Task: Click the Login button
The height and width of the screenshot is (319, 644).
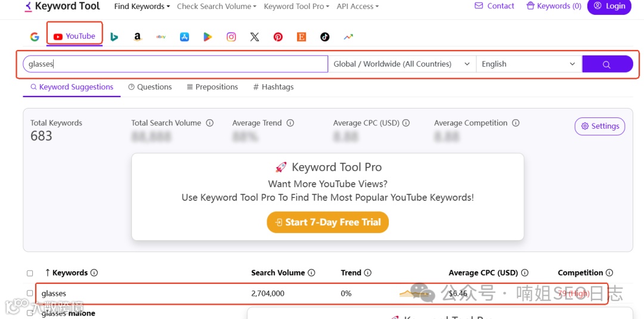Action: (x=609, y=7)
